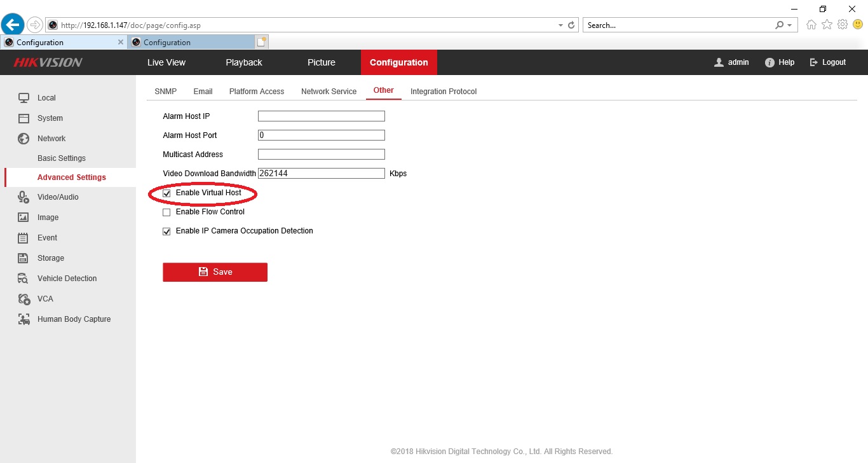
Task: Click the VCA icon in sidebar
Action: click(x=24, y=299)
